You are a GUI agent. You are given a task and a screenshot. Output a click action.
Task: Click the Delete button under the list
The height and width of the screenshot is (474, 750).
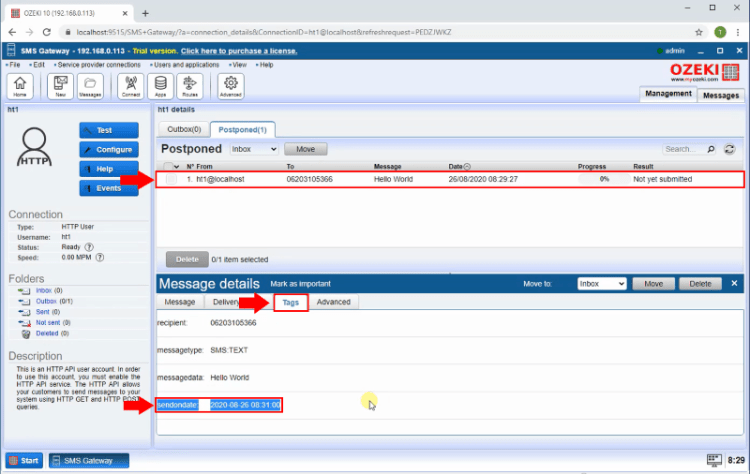[x=187, y=259]
